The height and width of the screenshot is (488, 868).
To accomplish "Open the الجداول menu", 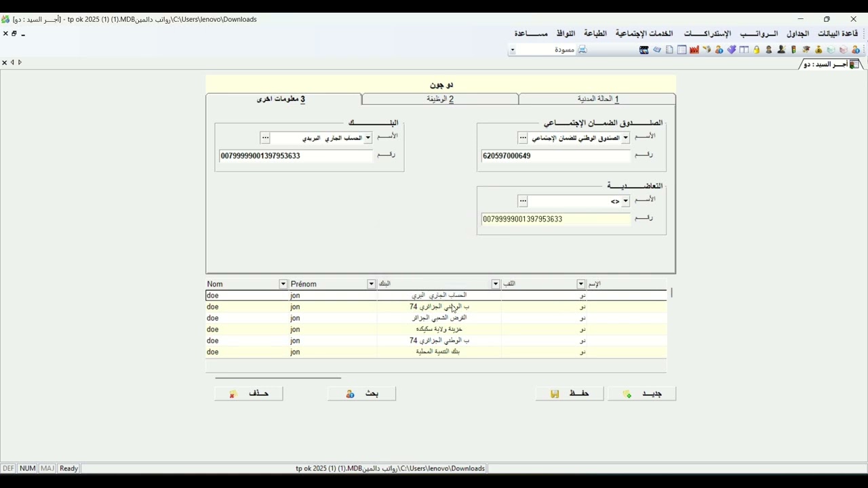I will coord(797,33).
